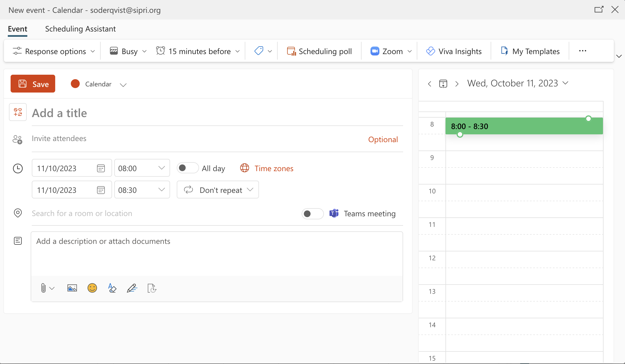Toggle the All day switch

[x=187, y=168]
